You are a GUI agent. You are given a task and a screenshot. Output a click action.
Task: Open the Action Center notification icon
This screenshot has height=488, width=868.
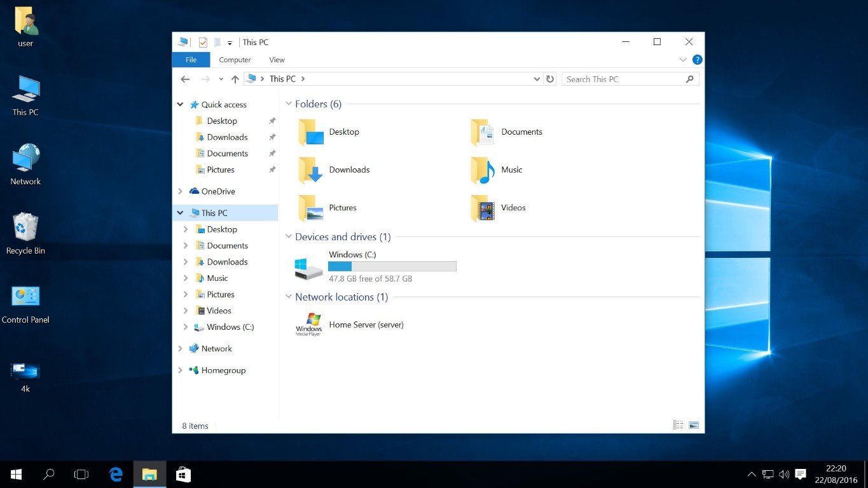point(801,474)
